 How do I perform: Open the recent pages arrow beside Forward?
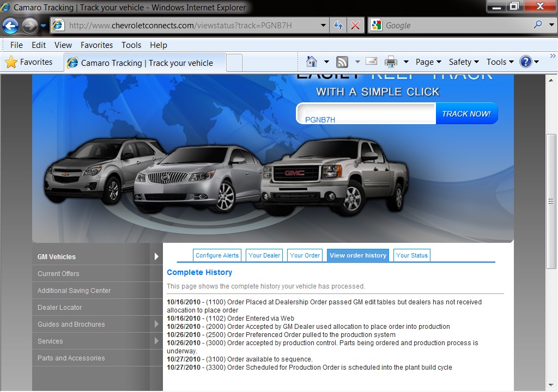coord(44,26)
